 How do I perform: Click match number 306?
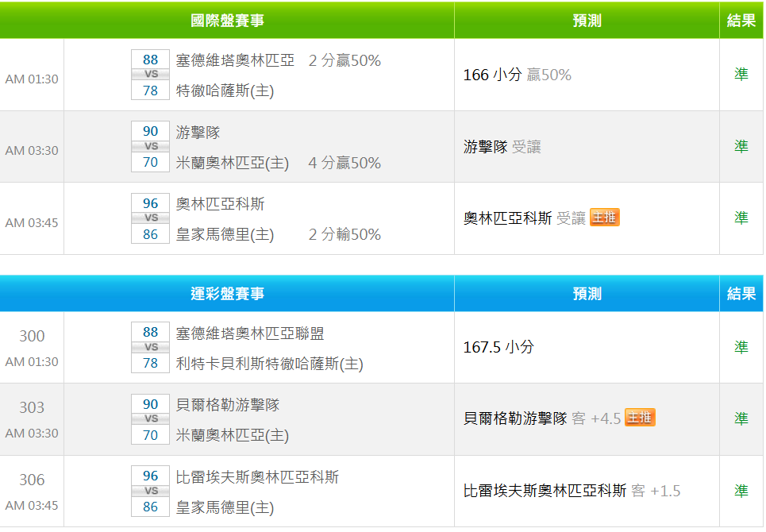click(32, 480)
